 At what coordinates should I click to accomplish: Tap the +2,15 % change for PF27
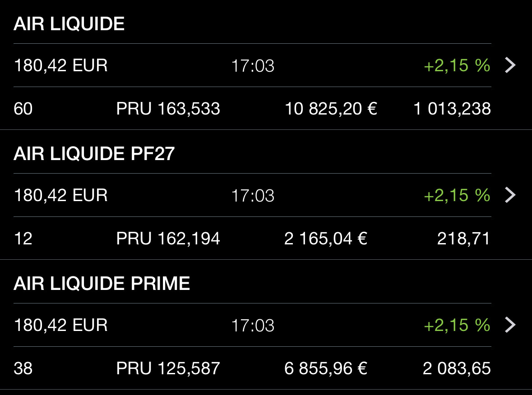pos(457,195)
